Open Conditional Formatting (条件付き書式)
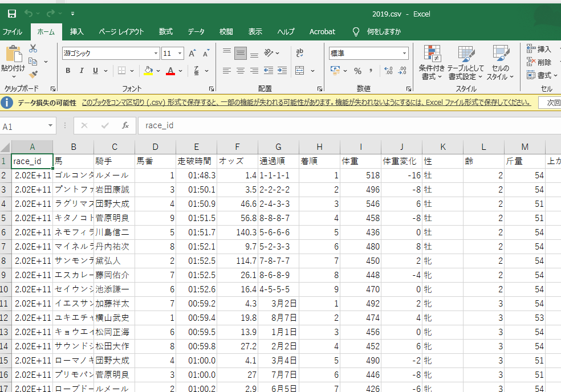The width and height of the screenshot is (561, 392). coord(432,63)
